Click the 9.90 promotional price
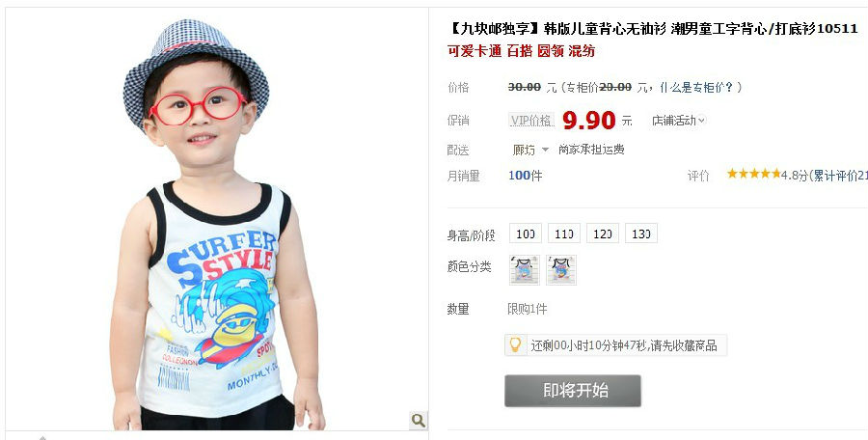 [588, 120]
